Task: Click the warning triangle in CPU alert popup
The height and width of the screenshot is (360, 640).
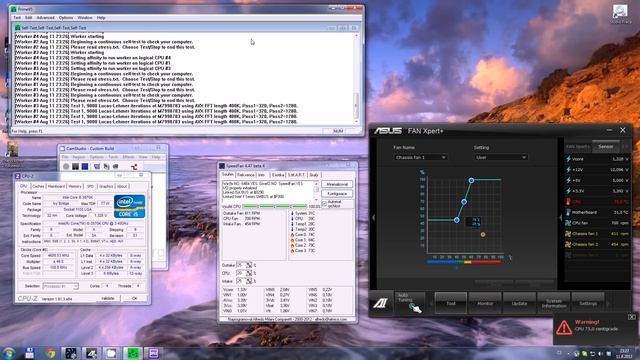Action: click(564, 327)
